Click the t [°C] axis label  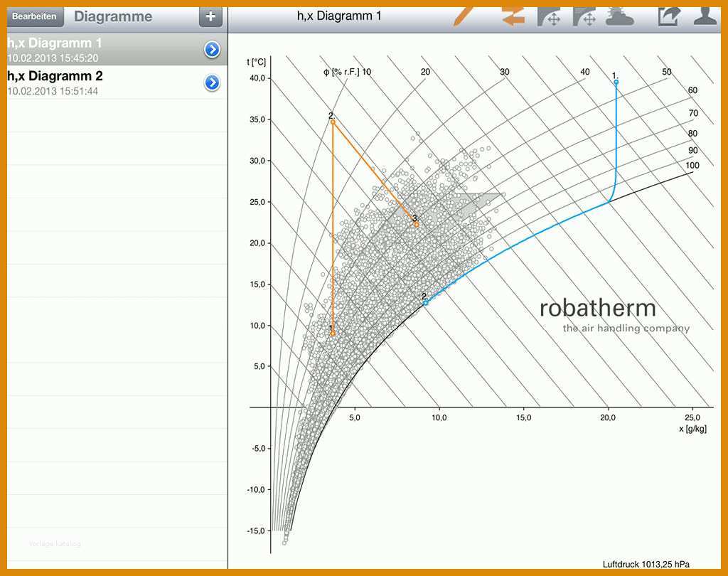pos(256,63)
